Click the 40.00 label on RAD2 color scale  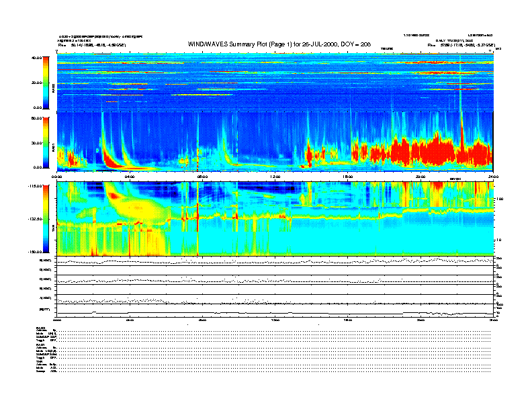point(36,58)
